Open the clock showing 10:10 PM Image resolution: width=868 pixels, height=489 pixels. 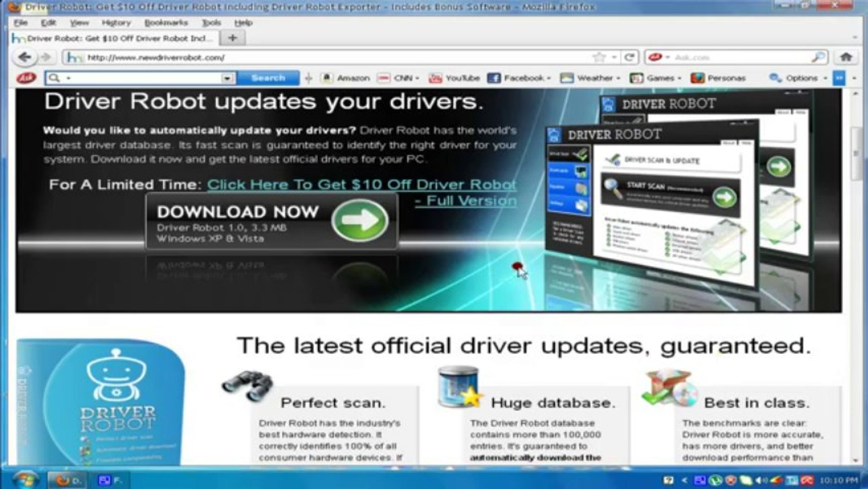point(838,480)
